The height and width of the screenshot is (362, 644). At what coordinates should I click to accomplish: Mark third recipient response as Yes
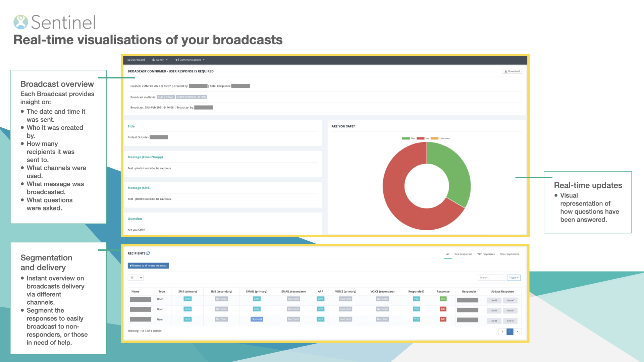[510, 321]
